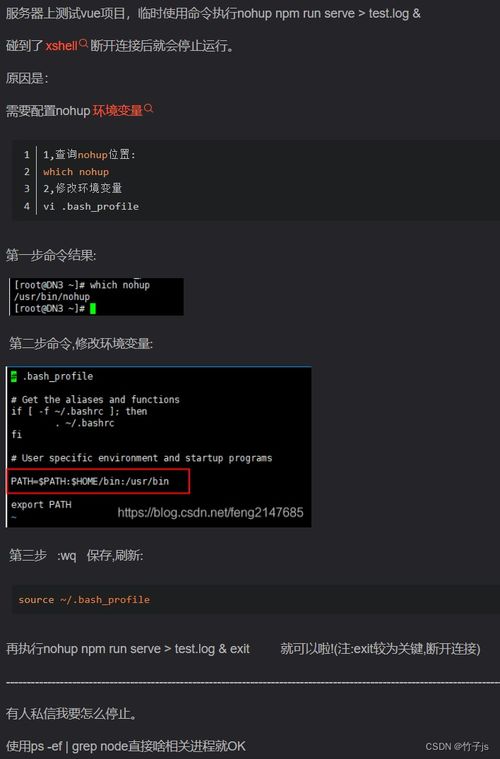
Task: Open the .bash_profile editor screenshot
Action: (159, 447)
